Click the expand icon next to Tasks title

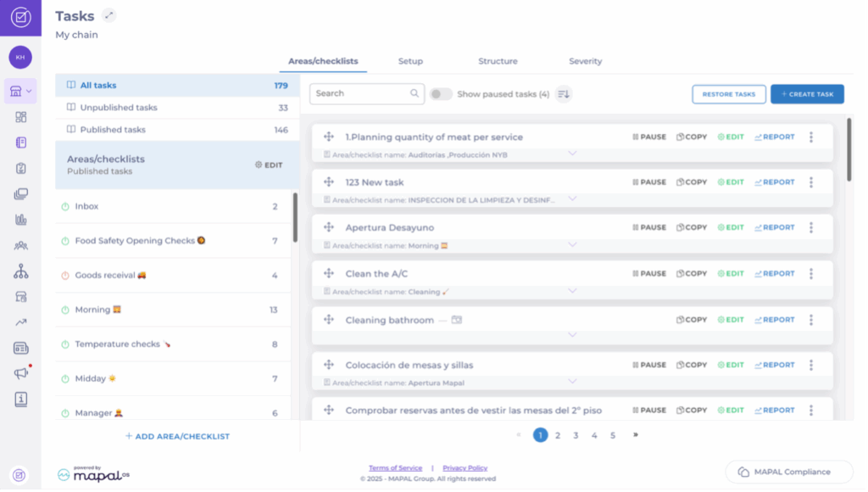[x=108, y=15]
